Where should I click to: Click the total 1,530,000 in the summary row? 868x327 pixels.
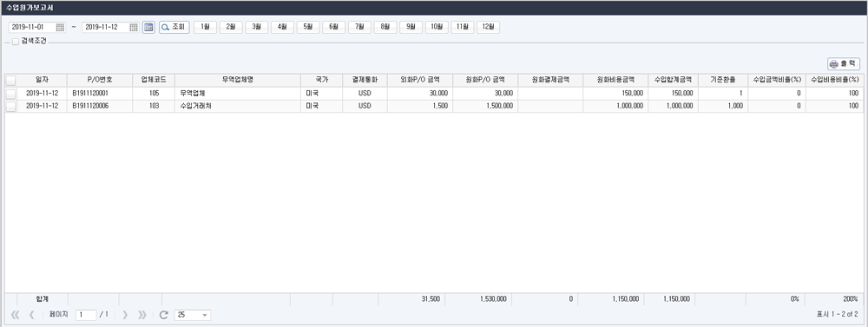(x=492, y=298)
